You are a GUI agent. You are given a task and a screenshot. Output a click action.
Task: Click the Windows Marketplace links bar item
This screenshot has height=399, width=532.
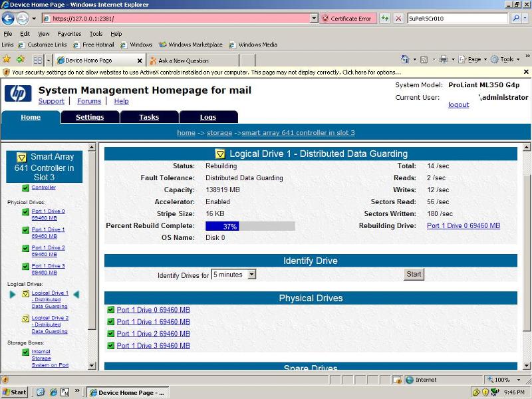tap(191, 45)
